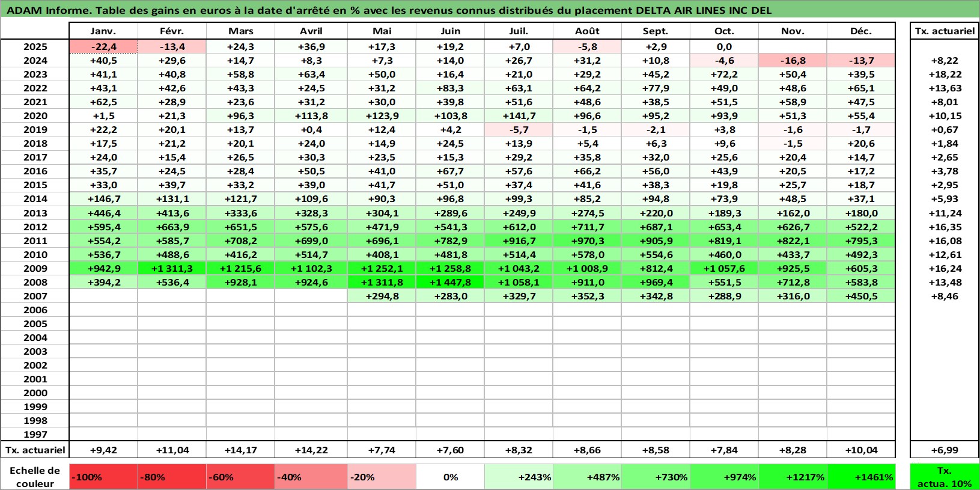Select the +730% green scale swatch
Screen dimensions: 980x490
point(656,477)
